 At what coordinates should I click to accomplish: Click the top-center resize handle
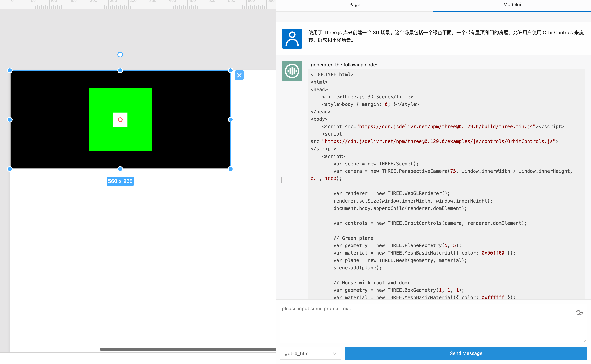pyautogui.click(x=120, y=70)
